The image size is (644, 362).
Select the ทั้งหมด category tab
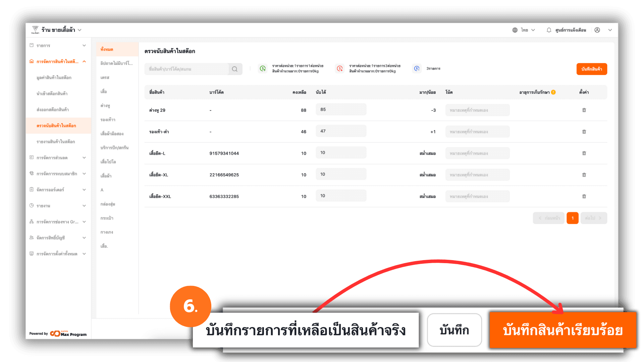click(x=107, y=49)
